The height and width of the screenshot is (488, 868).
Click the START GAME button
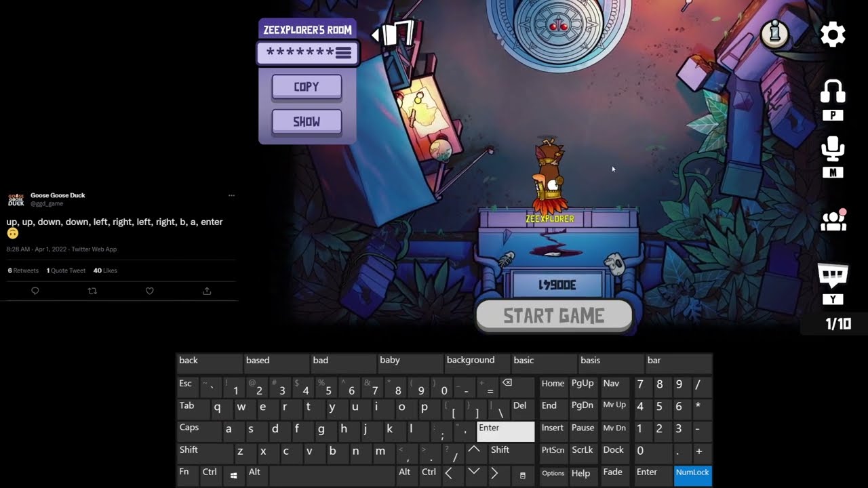click(554, 316)
